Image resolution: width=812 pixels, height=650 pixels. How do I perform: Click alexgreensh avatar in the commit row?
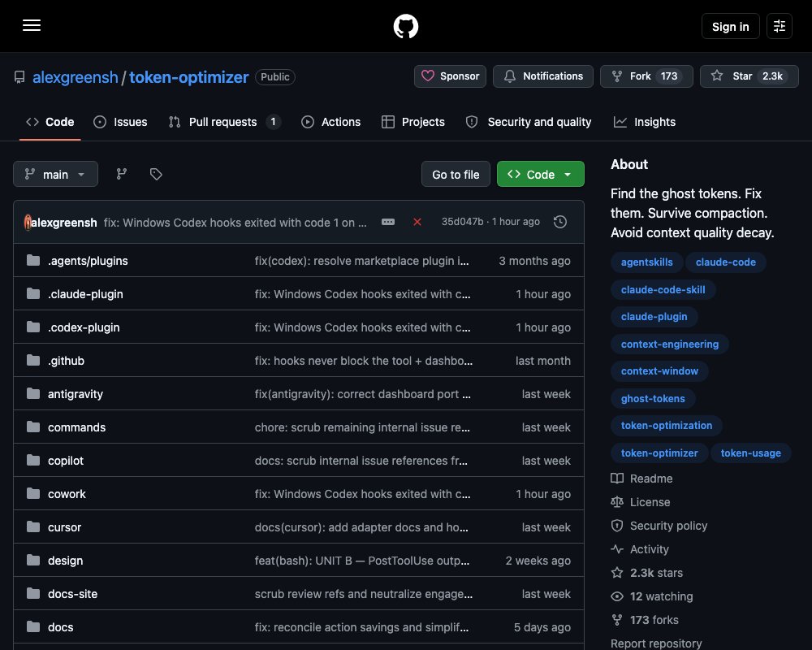(28, 223)
